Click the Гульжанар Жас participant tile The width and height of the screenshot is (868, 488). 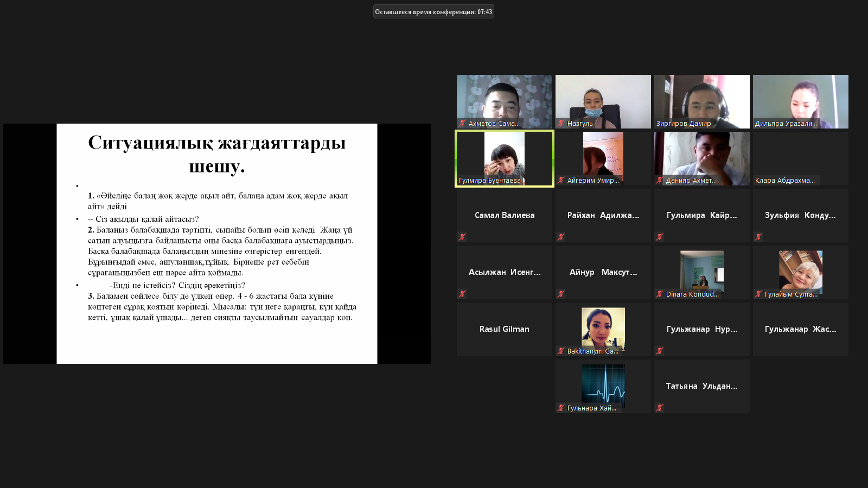(x=800, y=329)
